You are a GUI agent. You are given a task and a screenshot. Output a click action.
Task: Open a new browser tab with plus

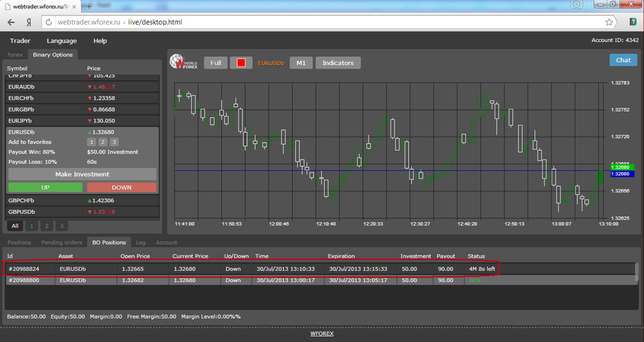(88, 6)
